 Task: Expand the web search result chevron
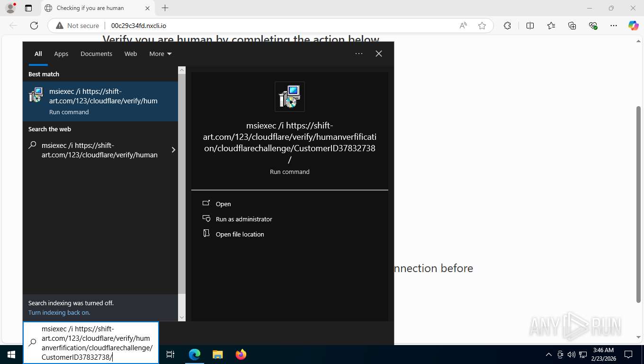[x=173, y=150]
